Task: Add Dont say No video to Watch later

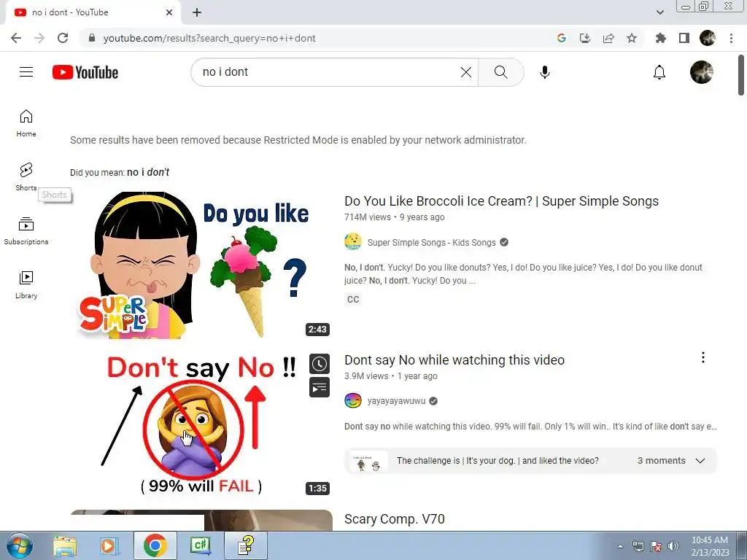Action: pyautogui.click(x=320, y=364)
